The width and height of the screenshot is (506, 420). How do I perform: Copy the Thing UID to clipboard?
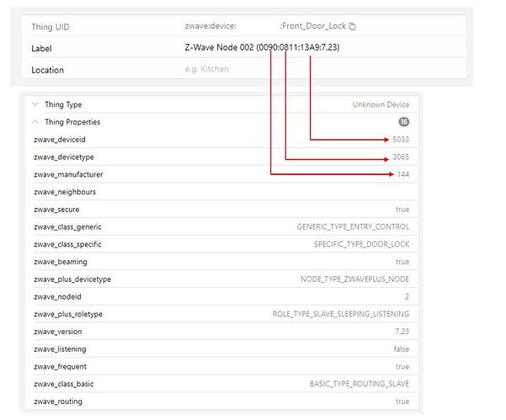coord(353,27)
